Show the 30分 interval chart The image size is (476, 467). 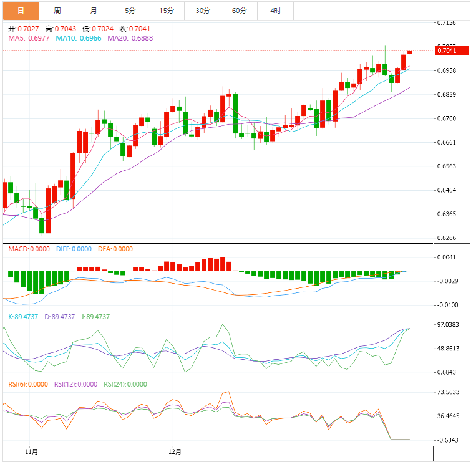[203, 11]
